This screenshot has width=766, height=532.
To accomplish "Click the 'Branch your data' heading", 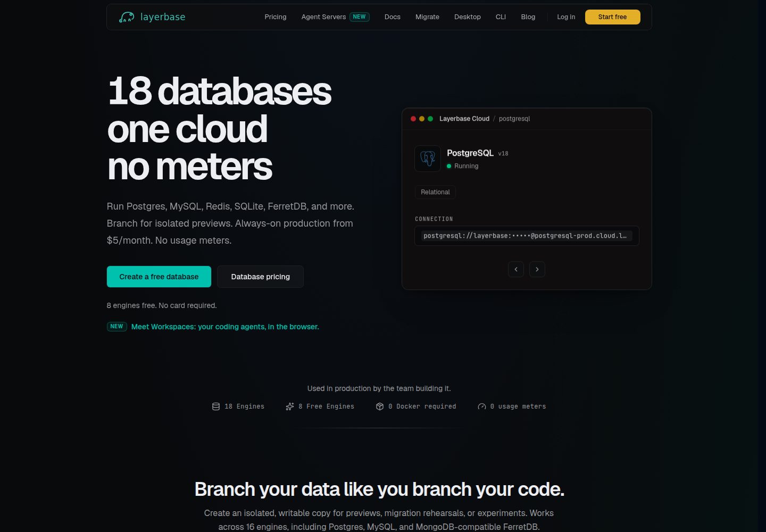I will [379, 489].
